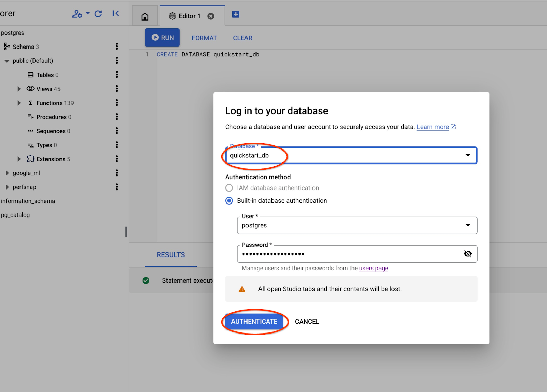Select Built-in database authentication
547x392 pixels.
[229, 201]
